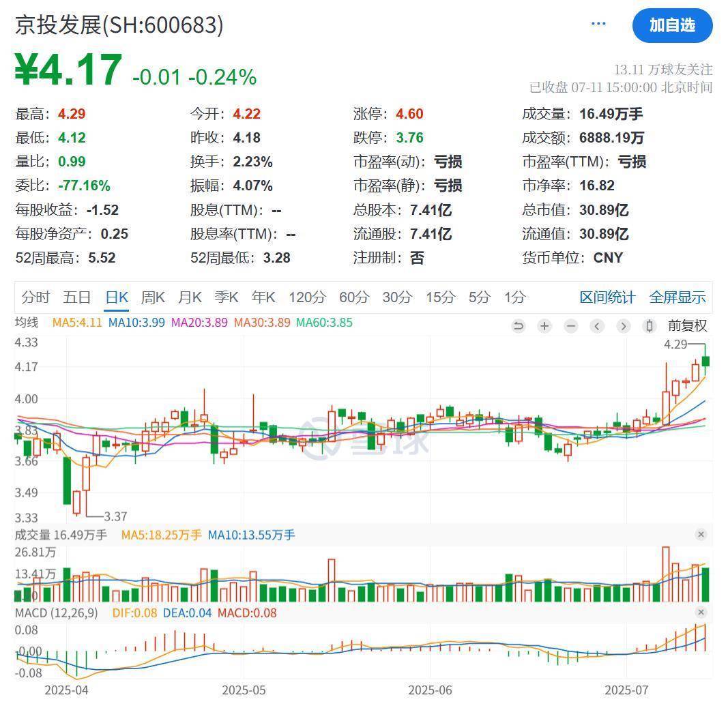Image resolution: width=728 pixels, height=706 pixels.
Task: Select the 日K daily K-line tab
Action: click(x=117, y=297)
